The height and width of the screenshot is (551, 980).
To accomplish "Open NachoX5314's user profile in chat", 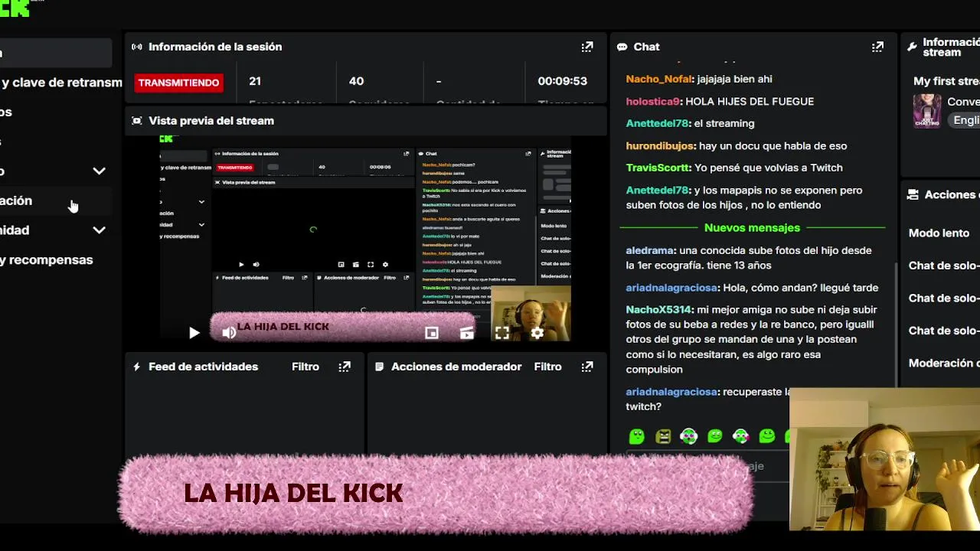I will pyautogui.click(x=659, y=309).
